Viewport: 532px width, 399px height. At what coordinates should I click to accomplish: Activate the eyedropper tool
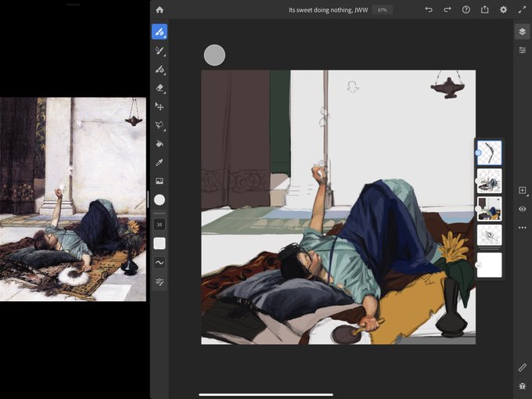tap(160, 163)
